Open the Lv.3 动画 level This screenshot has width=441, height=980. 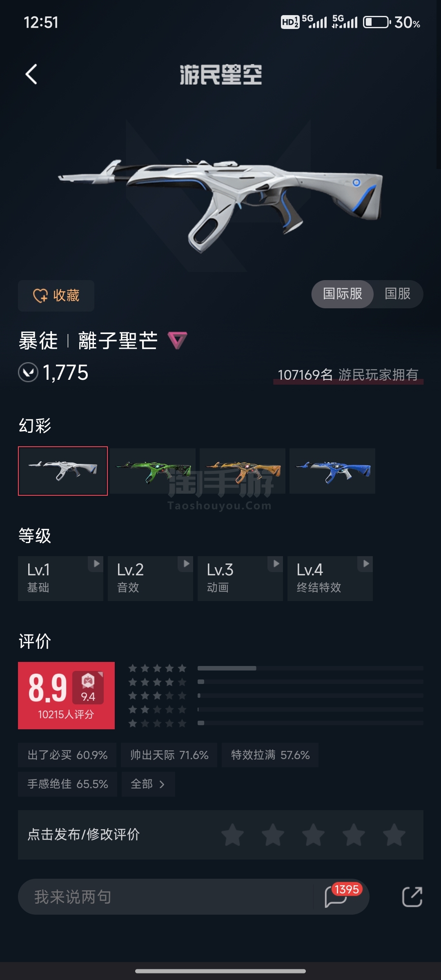click(240, 578)
